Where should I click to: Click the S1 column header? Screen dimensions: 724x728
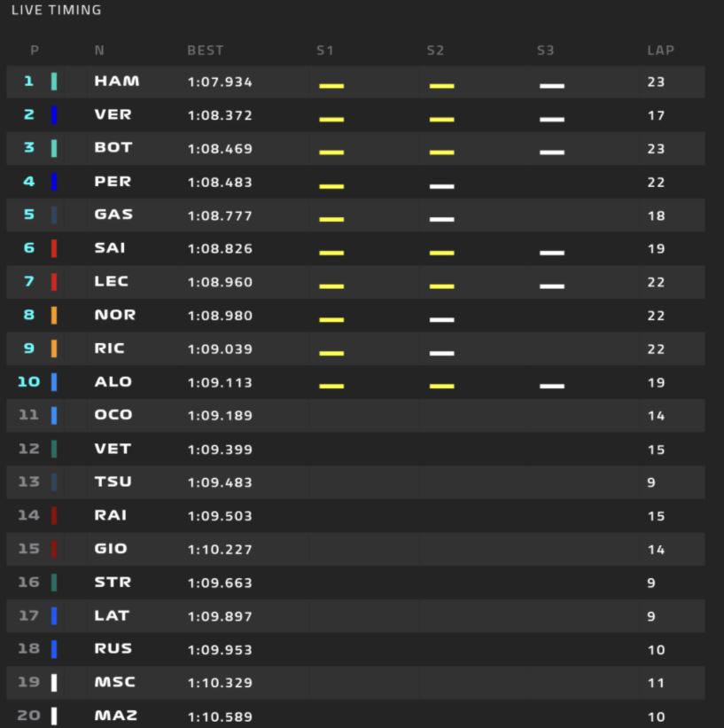[325, 51]
